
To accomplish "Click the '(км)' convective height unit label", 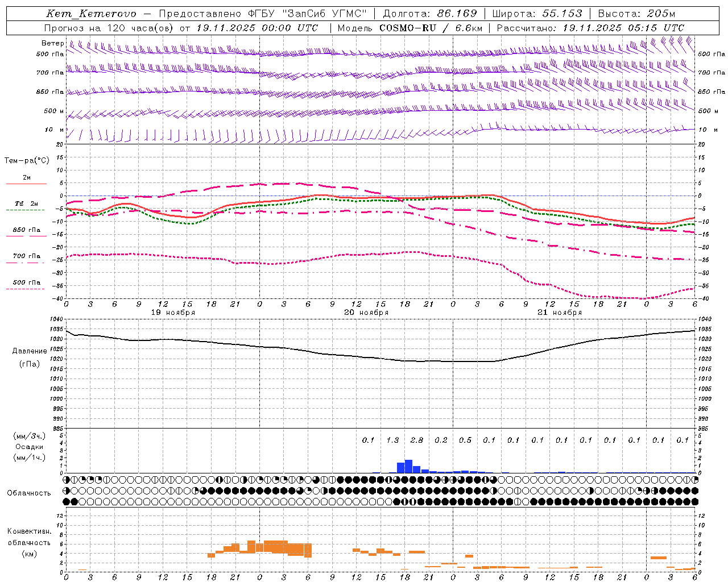I will click(30, 554).
